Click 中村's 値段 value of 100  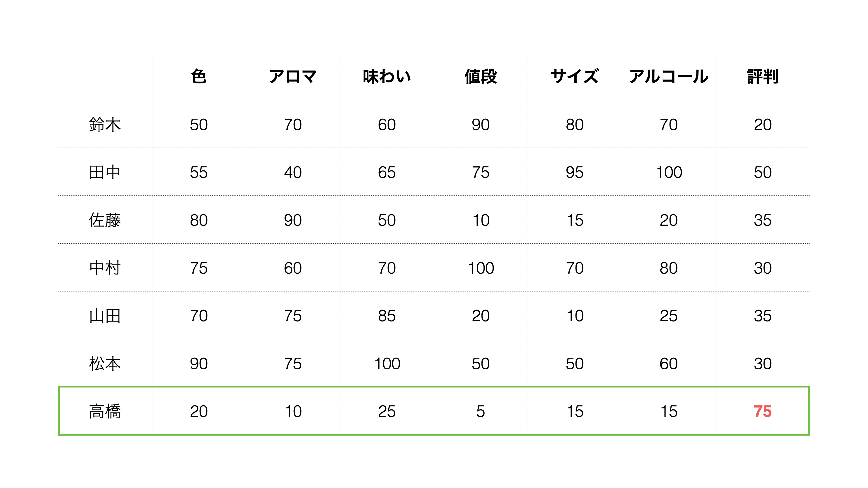click(481, 268)
